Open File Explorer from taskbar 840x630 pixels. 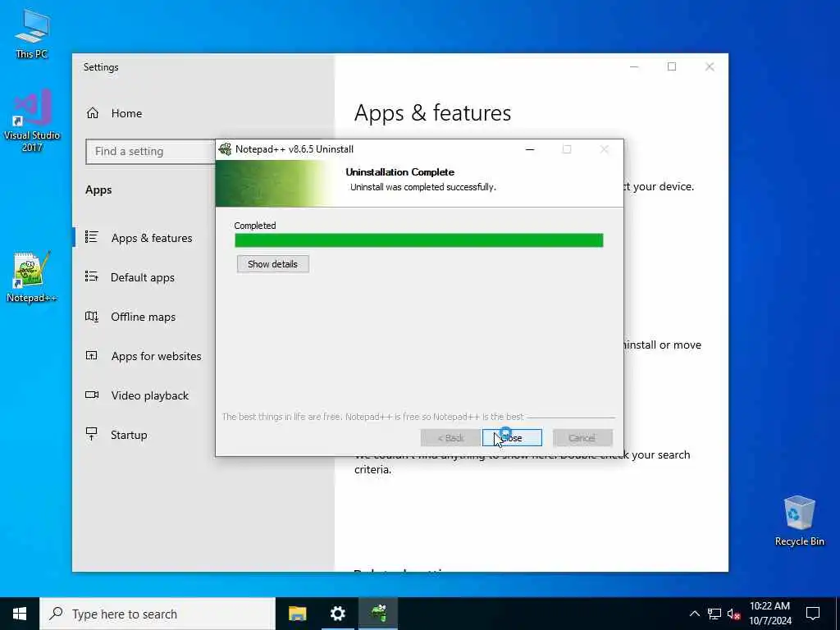point(297,614)
